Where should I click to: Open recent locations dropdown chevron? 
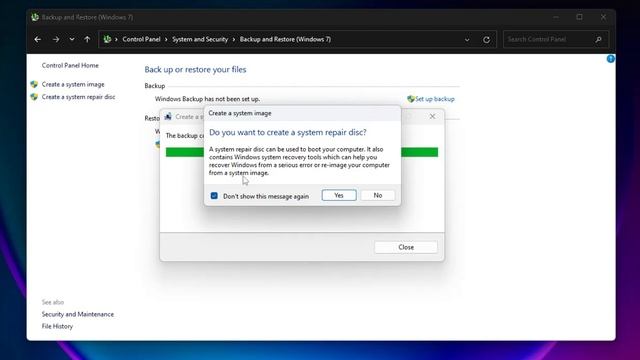72,40
